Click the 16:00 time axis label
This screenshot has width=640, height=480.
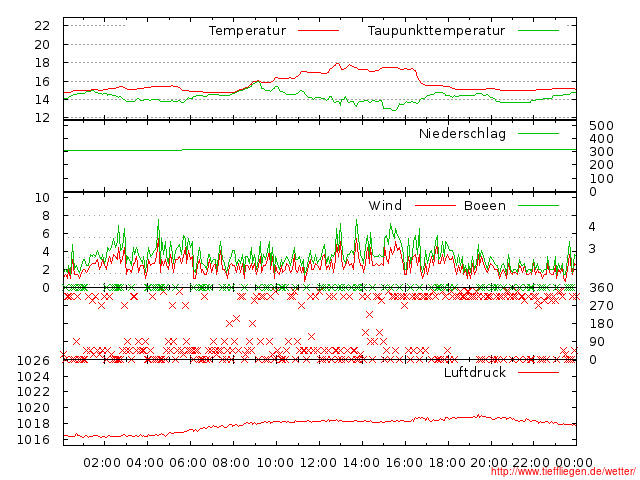pyautogui.click(x=404, y=463)
